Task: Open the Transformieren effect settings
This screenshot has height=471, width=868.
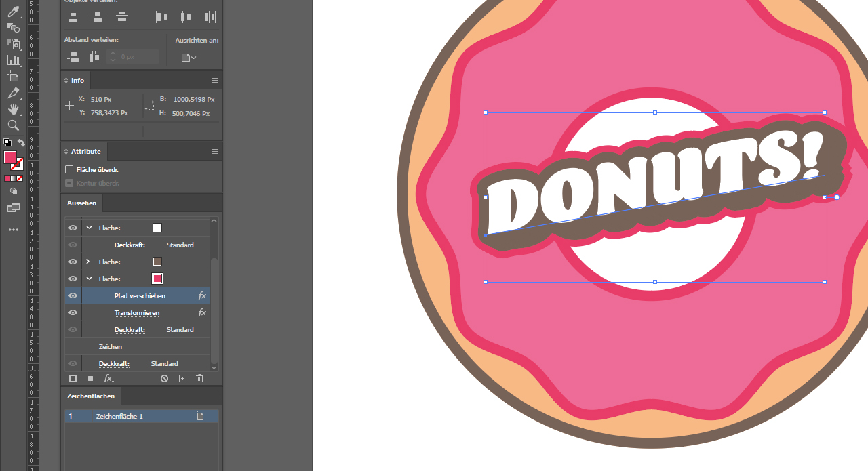Action: tap(137, 312)
